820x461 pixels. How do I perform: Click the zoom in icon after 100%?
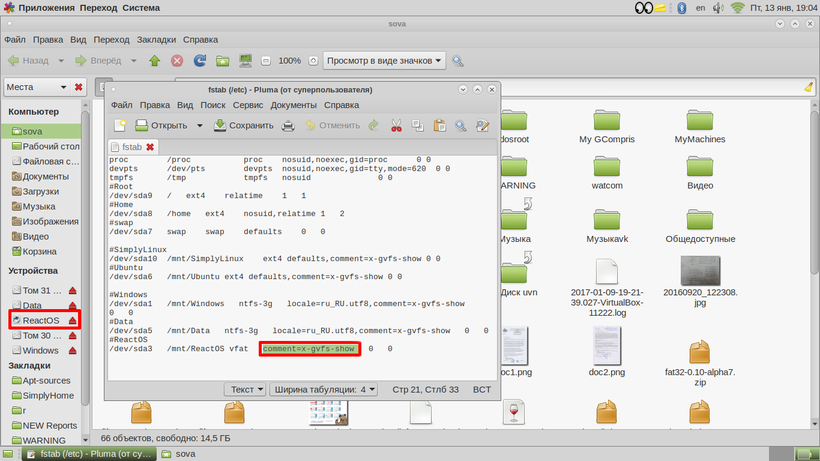tap(313, 61)
